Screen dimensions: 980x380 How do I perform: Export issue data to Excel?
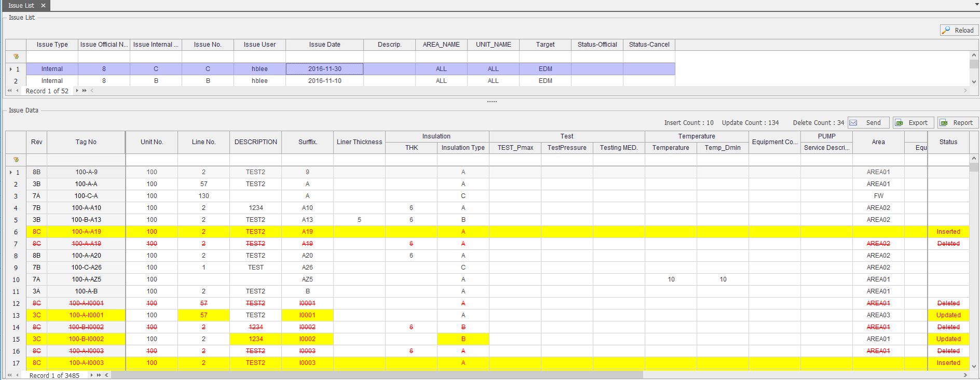coord(913,123)
